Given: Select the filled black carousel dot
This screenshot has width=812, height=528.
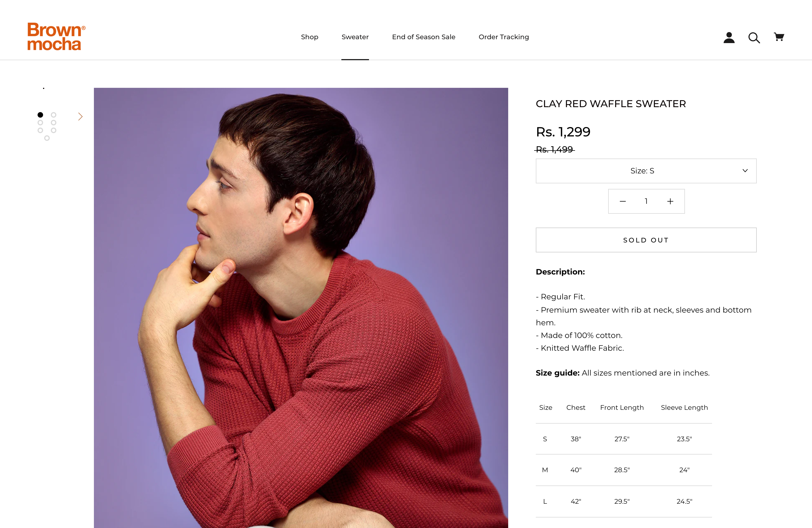Looking at the screenshot, I should tap(40, 115).
